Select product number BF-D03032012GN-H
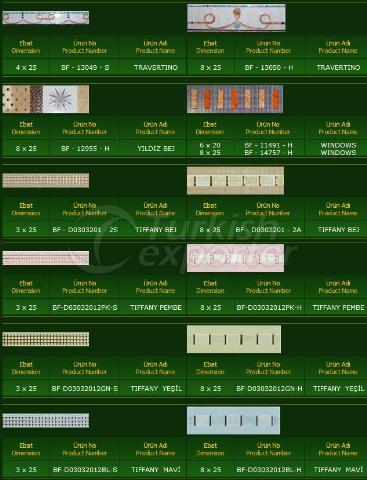 [x=269, y=388]
